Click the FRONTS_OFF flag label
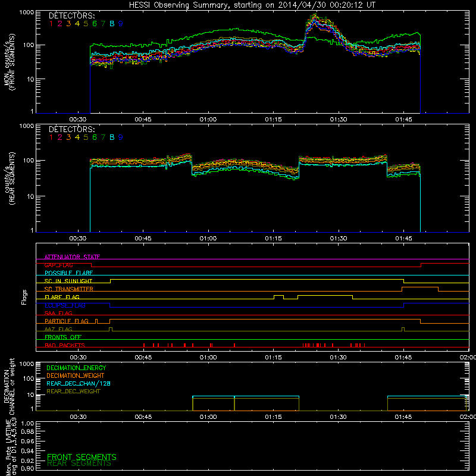This screenshot has width=476, height=476. pyautogui.click(x=63, y=337)
